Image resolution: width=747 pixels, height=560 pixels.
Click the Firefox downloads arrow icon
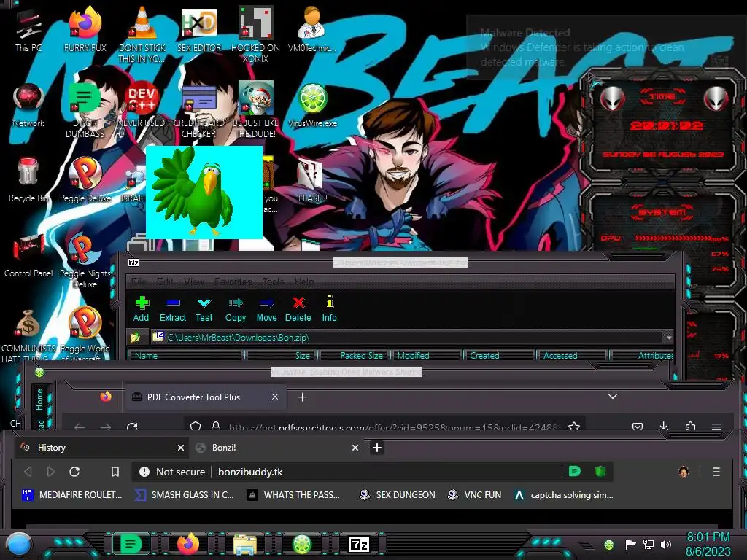pyautogui.click(x=663, y=426)
